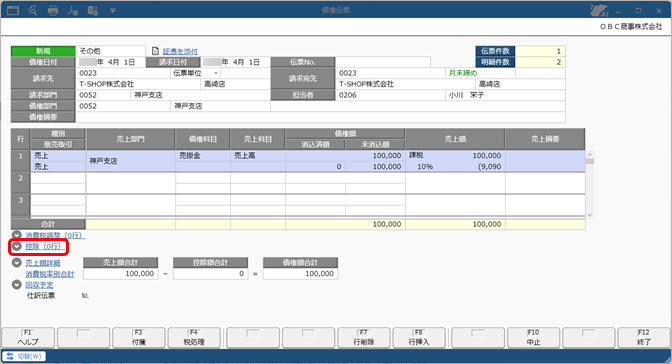Click the 請求日付 date field
Image resolution: width=672 pixels, height=364 pixels.
[x=236, y=62]
